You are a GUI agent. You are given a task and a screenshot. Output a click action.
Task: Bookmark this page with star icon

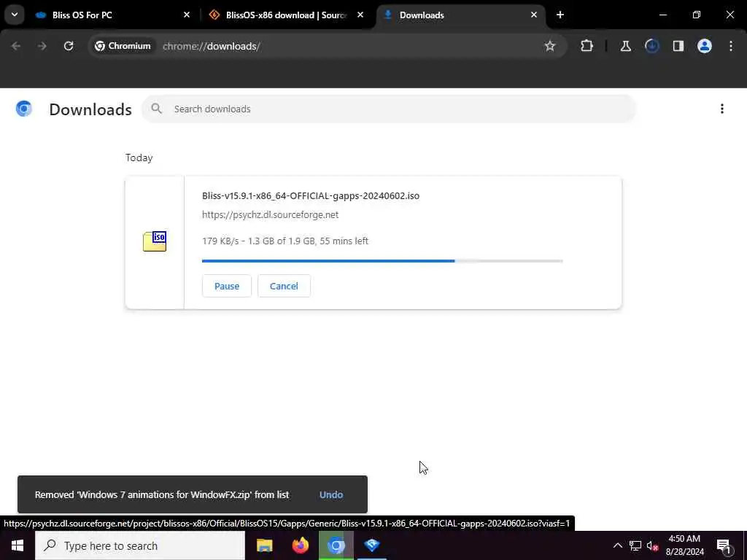pos(550,46)
